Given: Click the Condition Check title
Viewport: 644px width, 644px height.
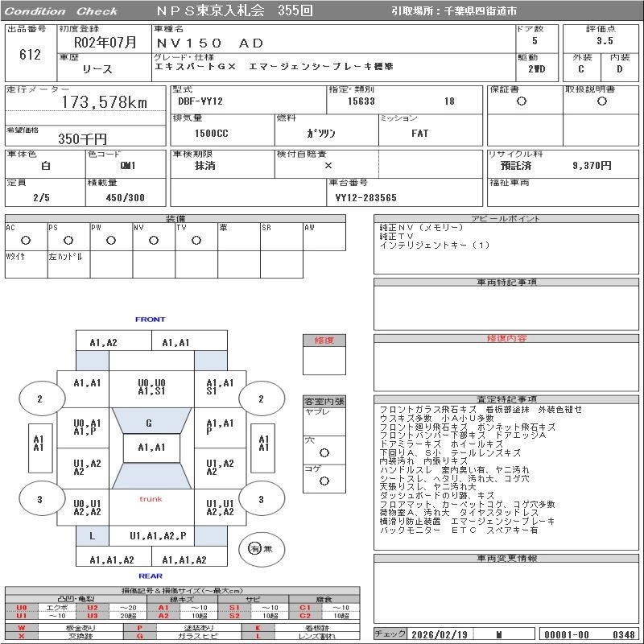Looking at the screenshot, I should [x=61, y=11].
